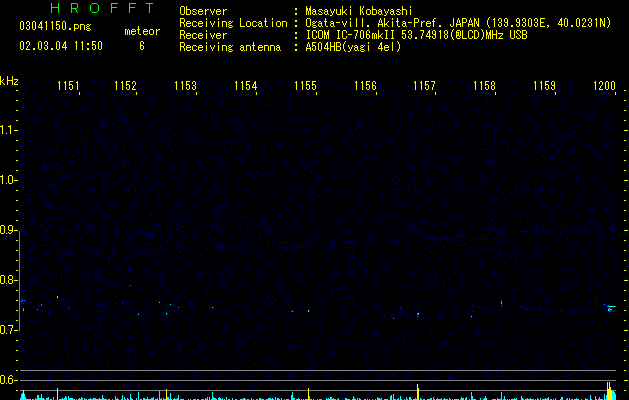
Task: Click the kHz axis unit label
Action: [9, 81]
